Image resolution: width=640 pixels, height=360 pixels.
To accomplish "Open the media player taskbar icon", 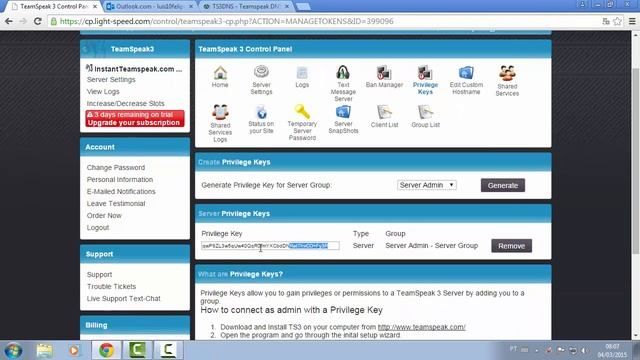I will point(74,351).
